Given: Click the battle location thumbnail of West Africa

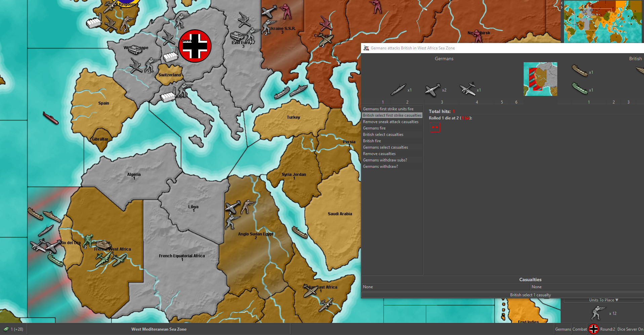Looking at the screenshot, I should click(x=540, y=79).
